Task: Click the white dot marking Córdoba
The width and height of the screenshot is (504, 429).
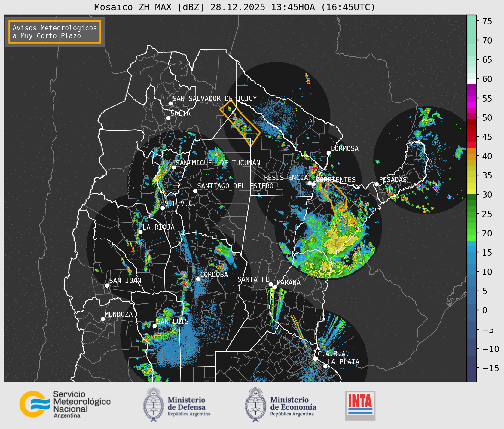Action: (x=198, y=279)
